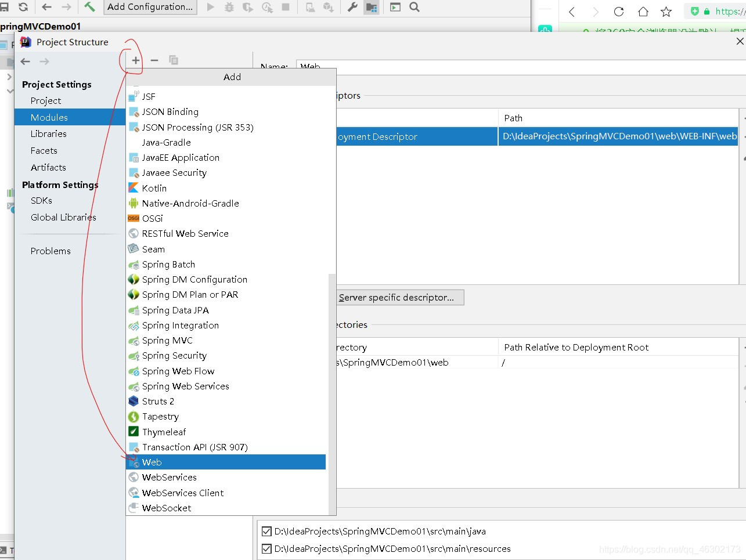The image size is (746, 560).
Task: Click the Kotlin icon in Add list
Action: pos(134,188)
